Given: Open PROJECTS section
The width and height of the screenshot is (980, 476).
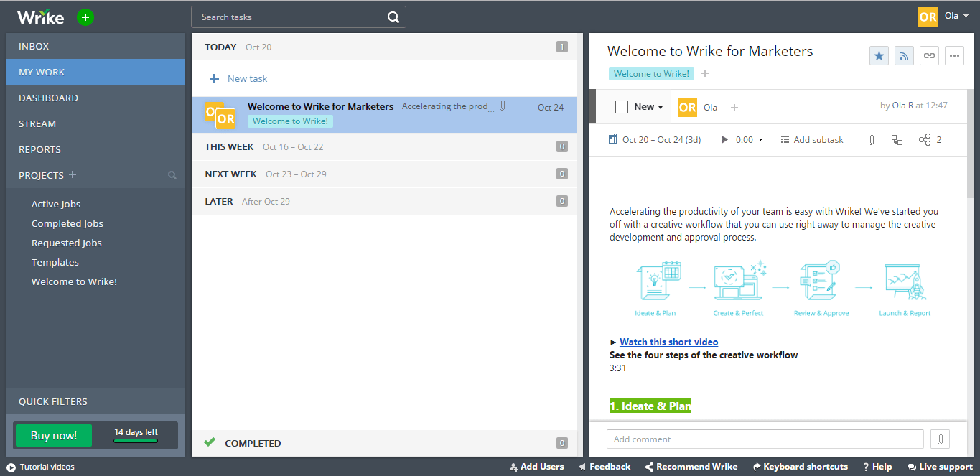Looking at the screenshot, I should tap(41, 175).
